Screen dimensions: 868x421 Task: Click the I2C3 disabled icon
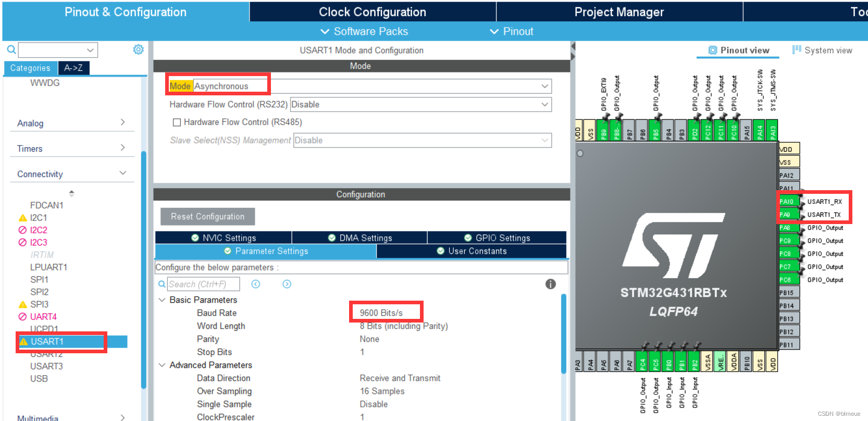point(22,242)
